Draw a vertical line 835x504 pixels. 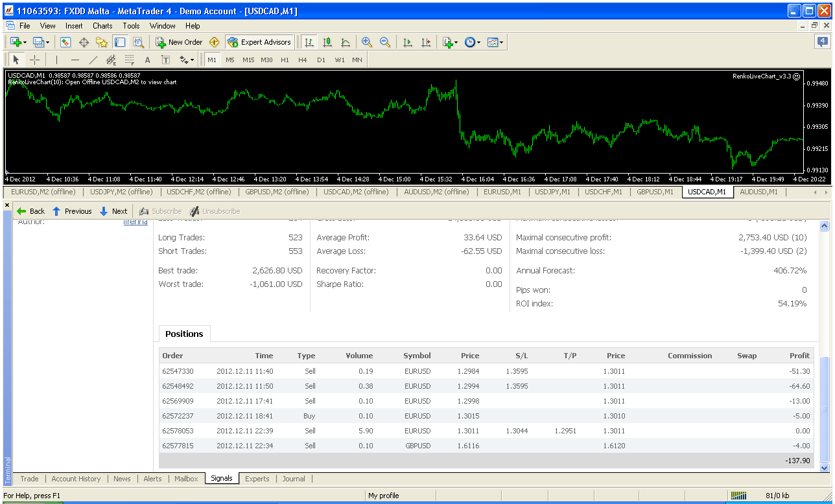(57, 60)
